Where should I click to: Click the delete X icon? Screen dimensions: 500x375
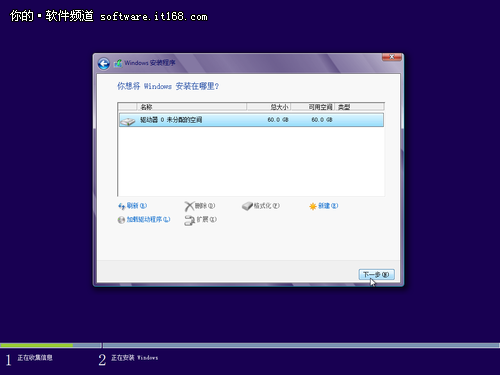pyautogui.click(x=189, y=206)
